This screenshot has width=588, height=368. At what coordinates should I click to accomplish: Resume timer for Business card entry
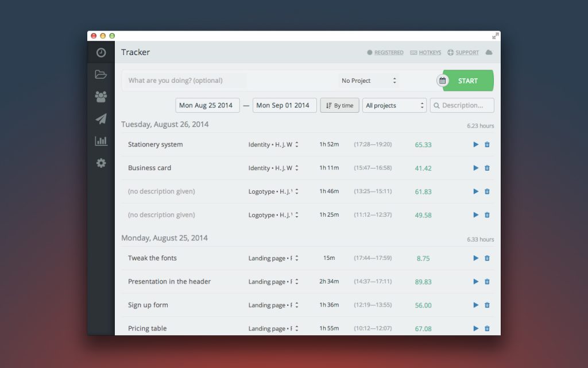(x=475, y=168)
